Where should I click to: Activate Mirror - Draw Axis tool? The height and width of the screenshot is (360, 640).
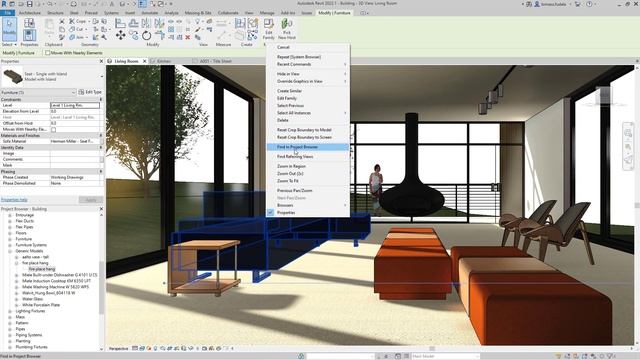[159, 23]
